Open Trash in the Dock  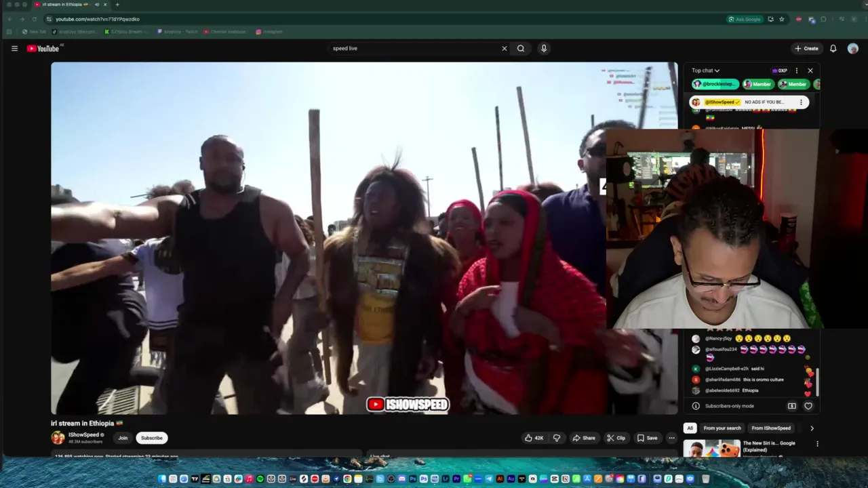705,479
